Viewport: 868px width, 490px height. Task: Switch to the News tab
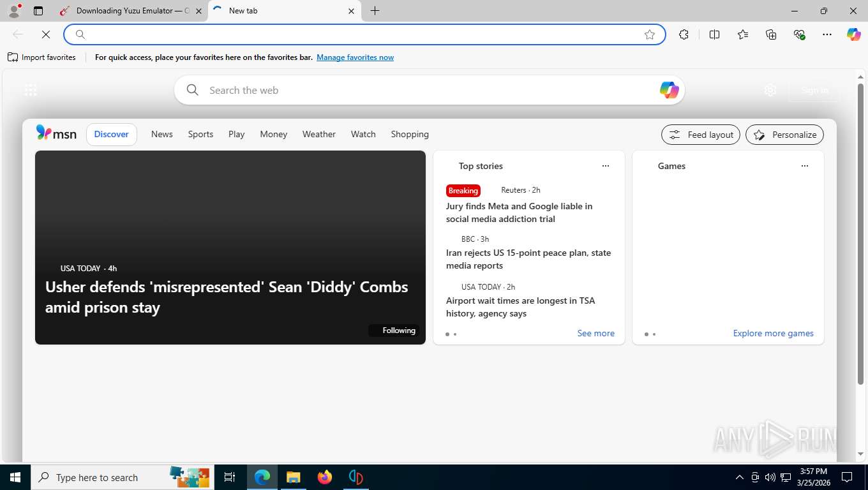pos(162,134)
